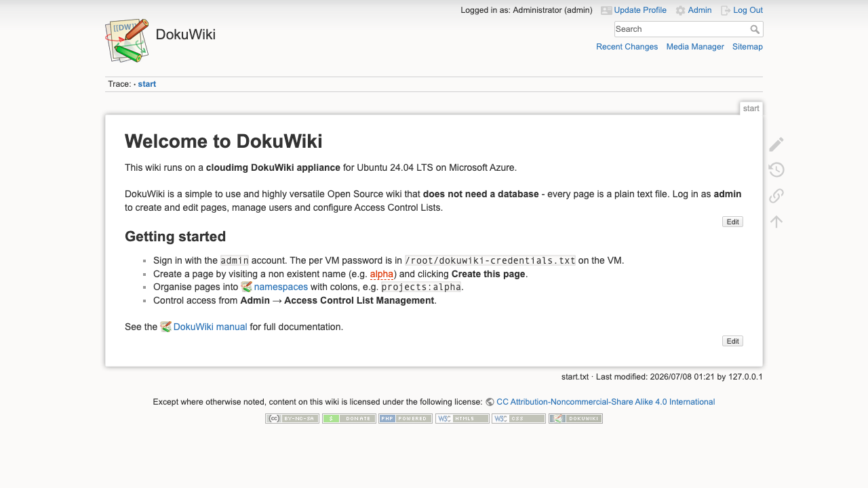Viewport: 868px width, 488px height.
Task: Click the /root/dokuwiki-credentials.txt code text
Action: tap(490, 260)
